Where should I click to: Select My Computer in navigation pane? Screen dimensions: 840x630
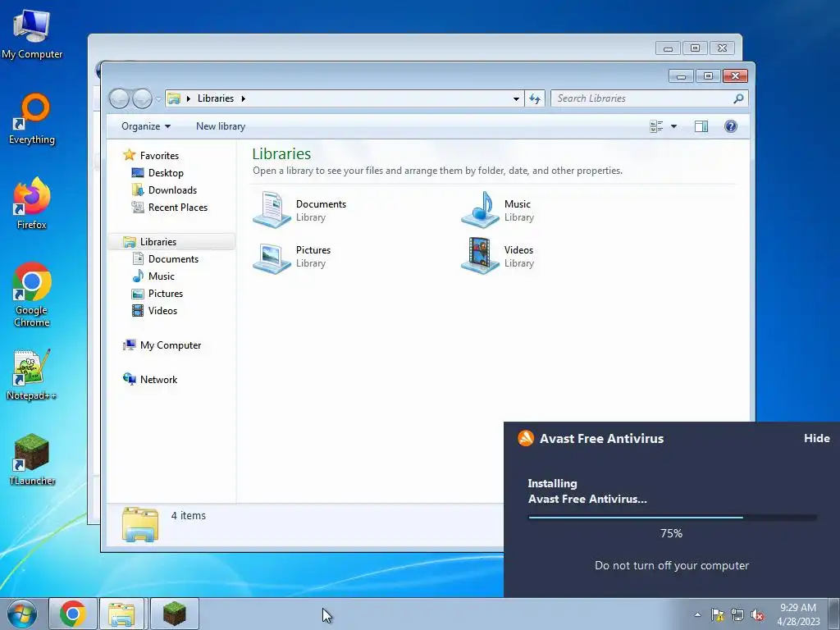click(171, 345)
